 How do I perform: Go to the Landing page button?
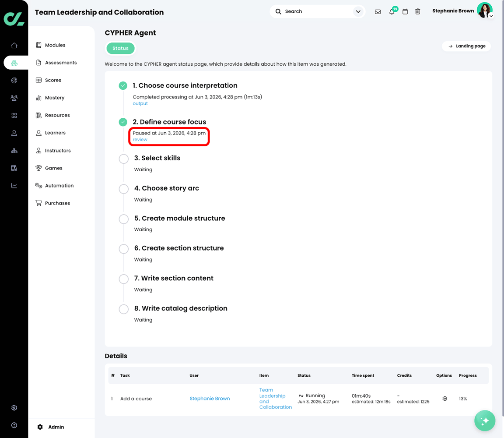pyautogui.click(x=466, y=46)
